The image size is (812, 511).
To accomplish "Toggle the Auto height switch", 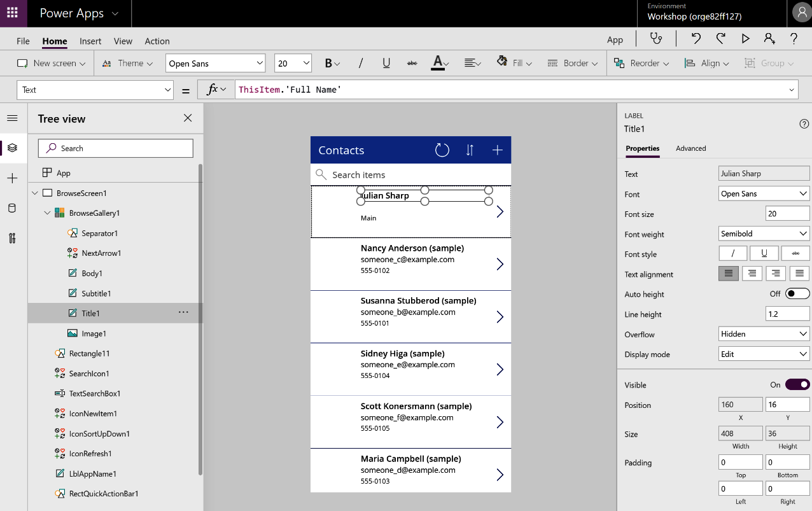I will coord(797,293).
